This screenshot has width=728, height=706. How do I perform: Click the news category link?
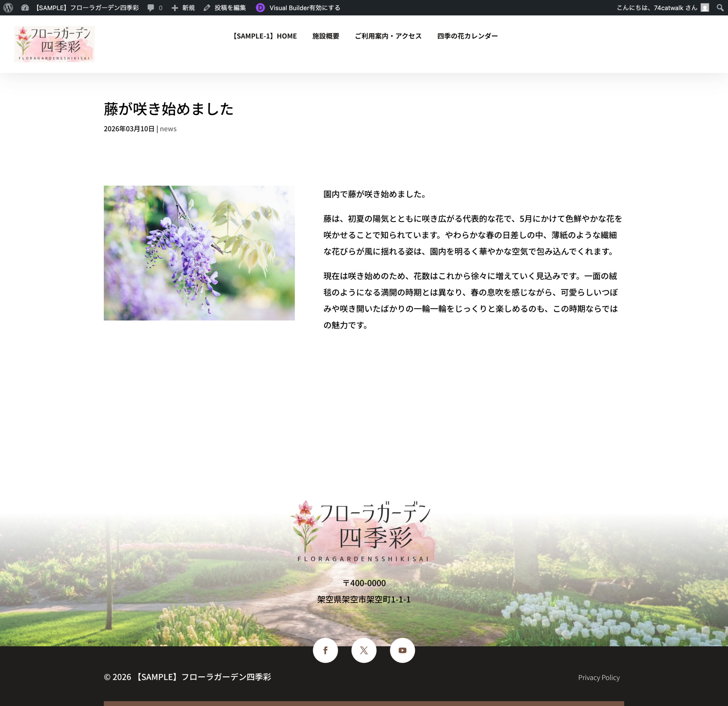point(168,129)
